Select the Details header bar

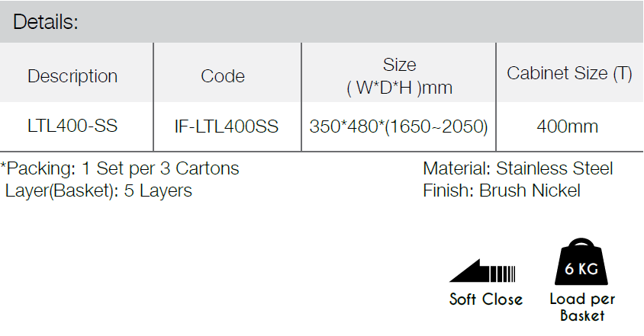click(x=322, y=21)
